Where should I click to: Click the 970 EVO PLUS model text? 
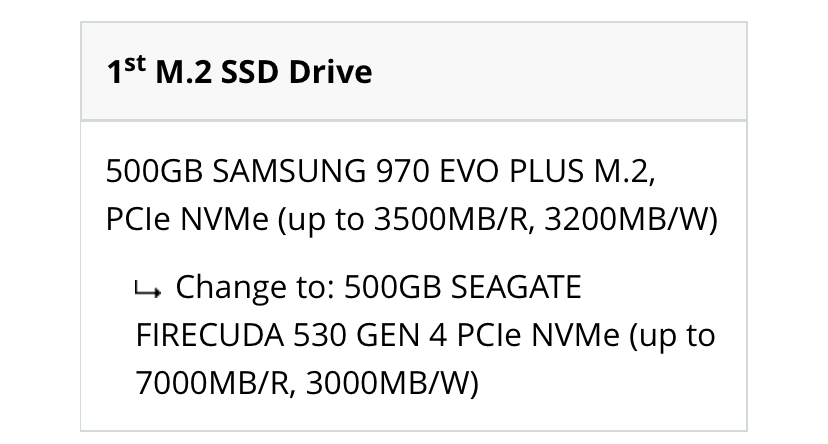(480, 171)
